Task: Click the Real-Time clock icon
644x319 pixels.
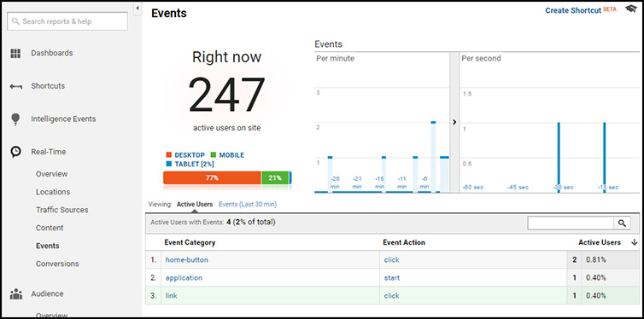Action: point(15,152)
